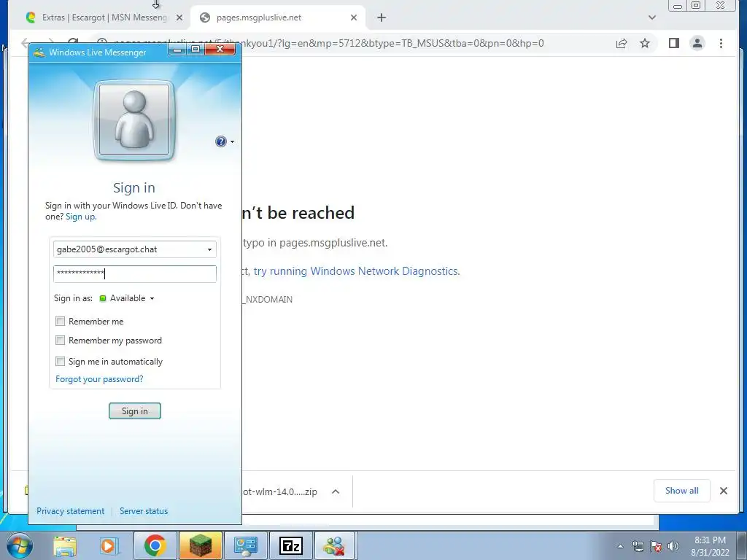This screenshot has width=747, height=560.
Task: Bookmark this page with star icon
Action: click(x=645, y=43)
